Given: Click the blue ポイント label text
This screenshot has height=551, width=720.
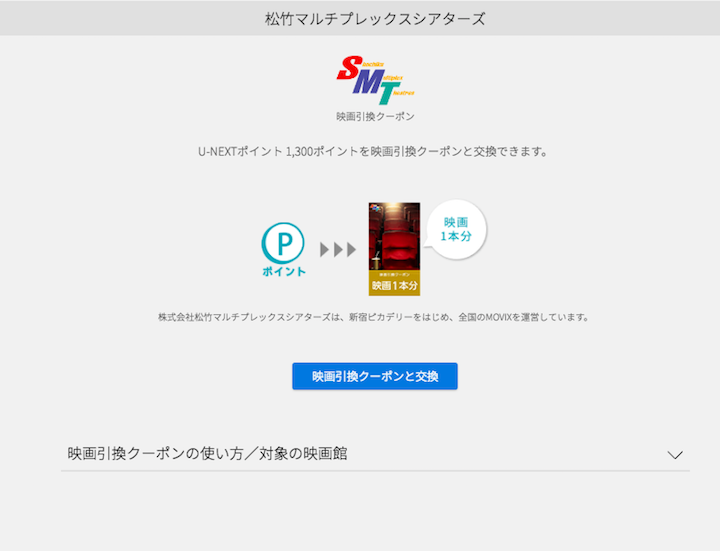Looking at the screenshot, I should point(281,272).
